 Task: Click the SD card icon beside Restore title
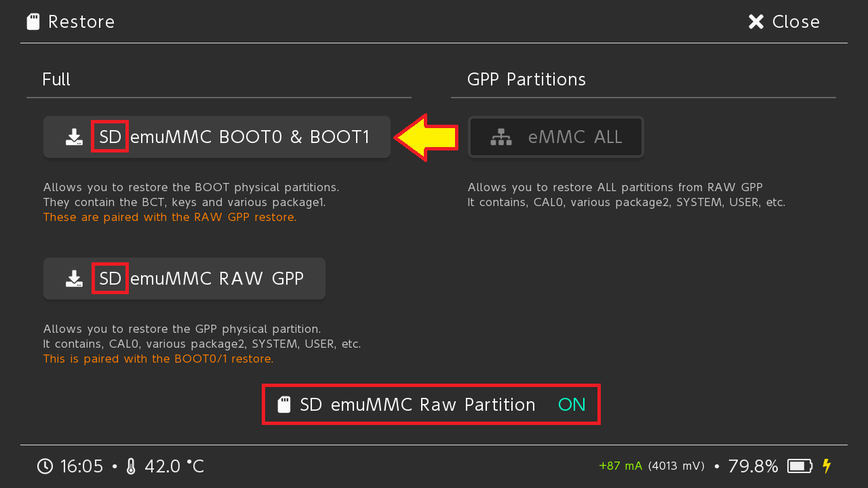[33, 22]
